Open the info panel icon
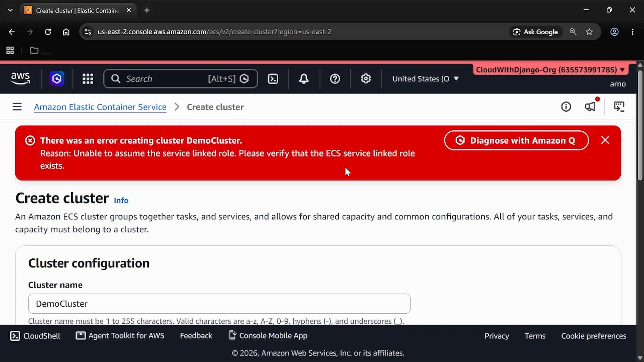 pyautogui.click(x=566, y=107)
